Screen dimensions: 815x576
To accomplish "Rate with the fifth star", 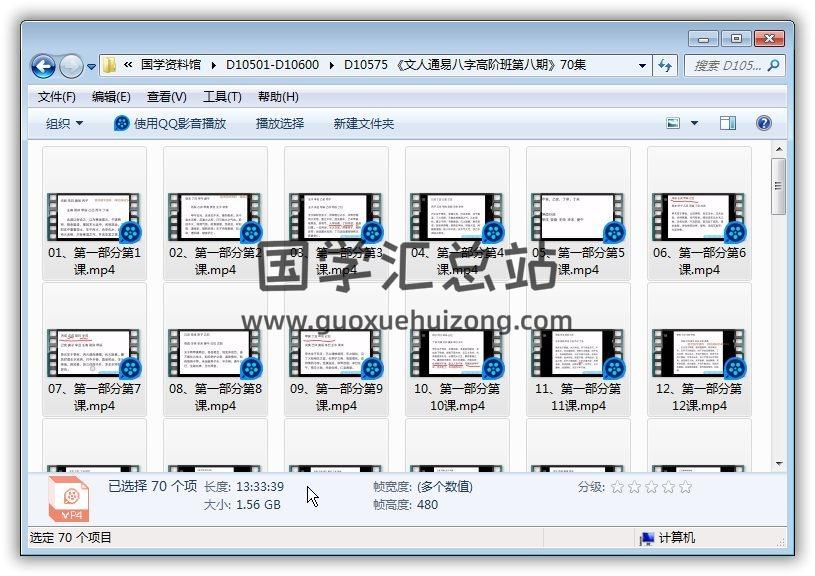I will click(685, 487).
